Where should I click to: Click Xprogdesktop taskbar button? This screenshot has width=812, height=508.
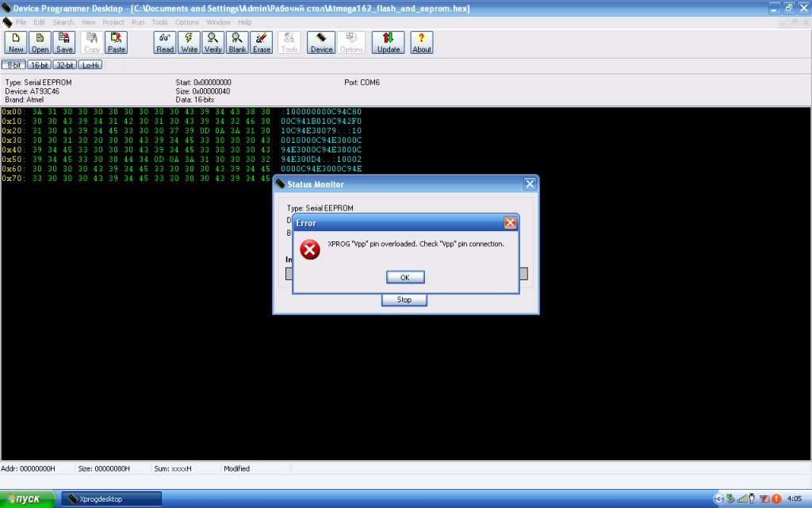click(111, 498)
